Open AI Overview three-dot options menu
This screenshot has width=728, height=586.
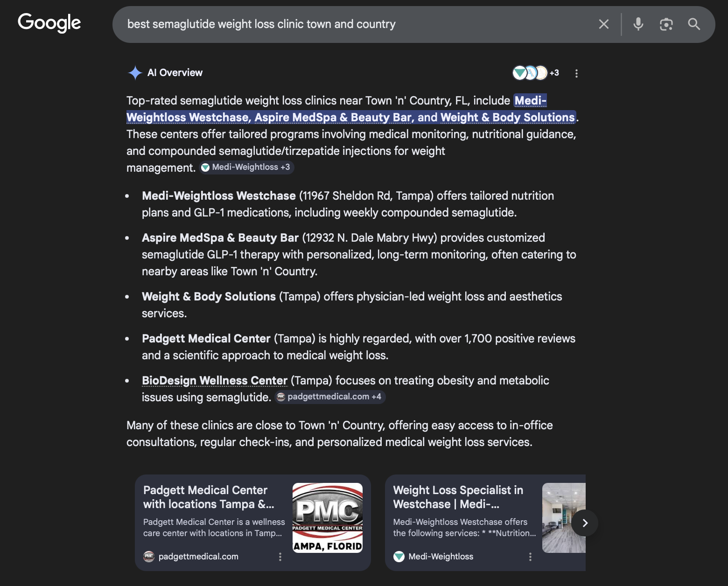[x=576, y=73]
